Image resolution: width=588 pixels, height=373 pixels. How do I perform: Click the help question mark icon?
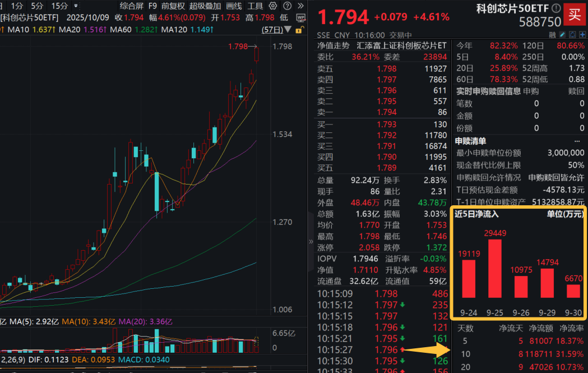(287, 6)
